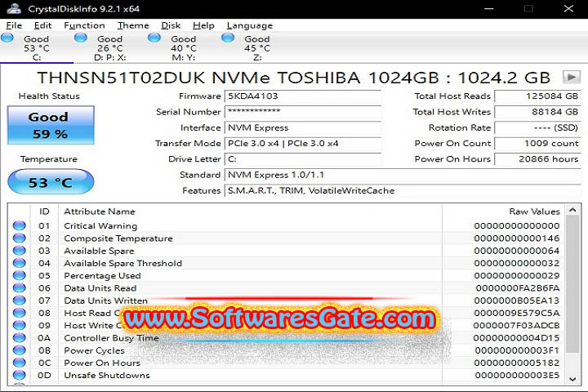This screenshot has width=588, height=392.
Task: Open the Disk menu
Action: click(171, 25)
